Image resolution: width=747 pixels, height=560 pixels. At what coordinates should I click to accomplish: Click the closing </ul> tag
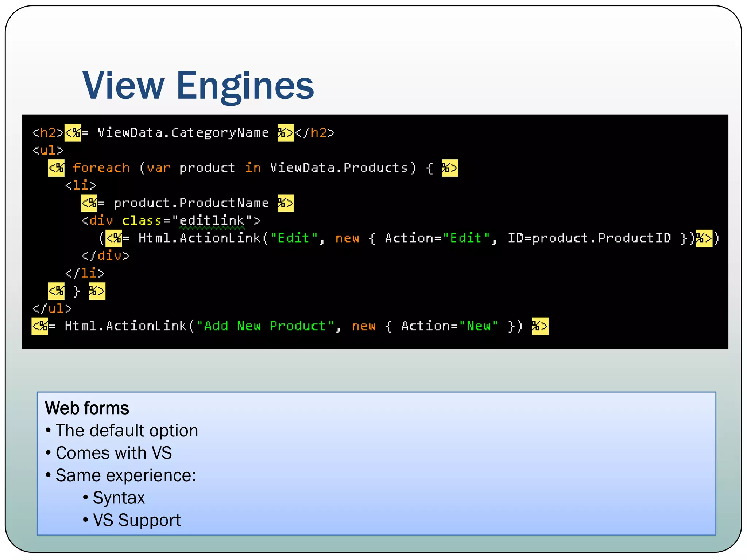(x=52, y=308)
